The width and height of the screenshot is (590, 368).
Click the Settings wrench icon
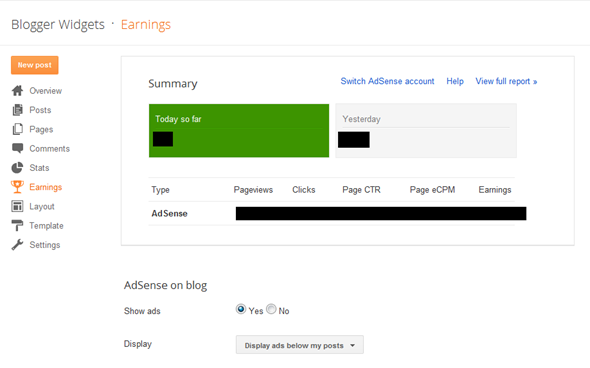tap(17, 245)
